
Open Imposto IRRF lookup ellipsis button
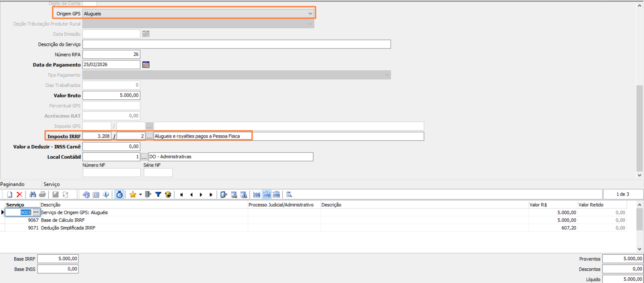[149, 136]
